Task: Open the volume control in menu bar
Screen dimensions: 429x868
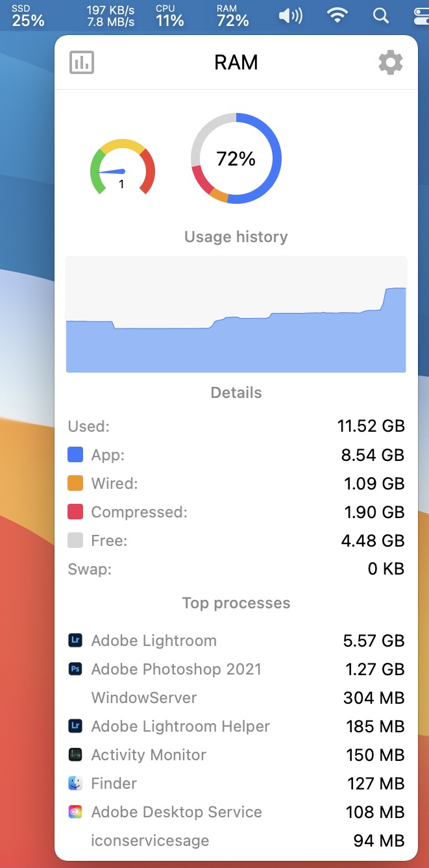Action: (x=290, y=16)
